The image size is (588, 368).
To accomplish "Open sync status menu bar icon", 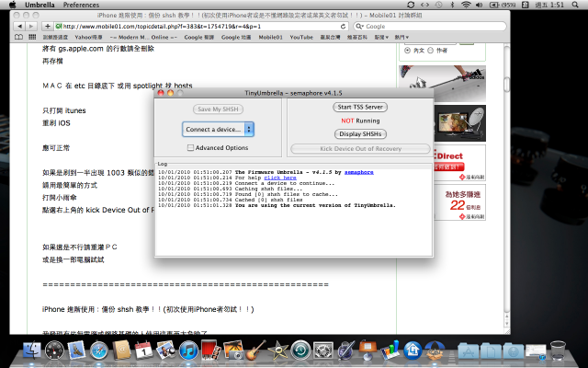I will (411, 5).
